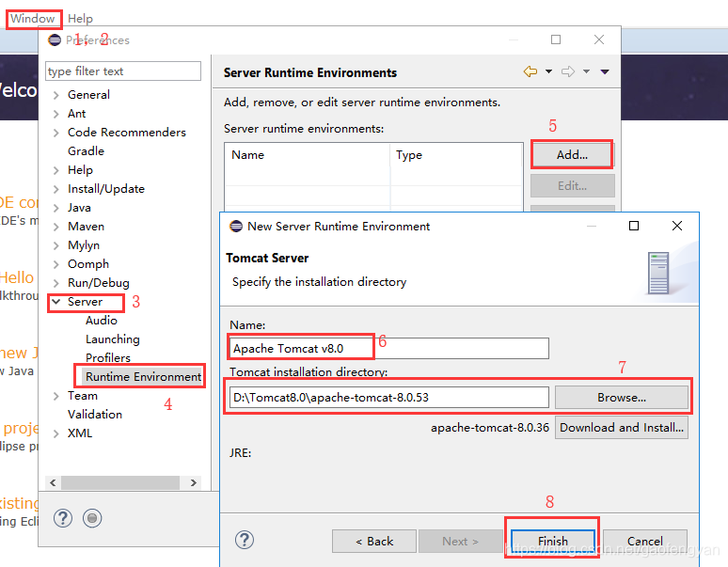Open the Help menu
Image resolution: width=728 pixels, height=567 pixels.
tap(80, 19)
